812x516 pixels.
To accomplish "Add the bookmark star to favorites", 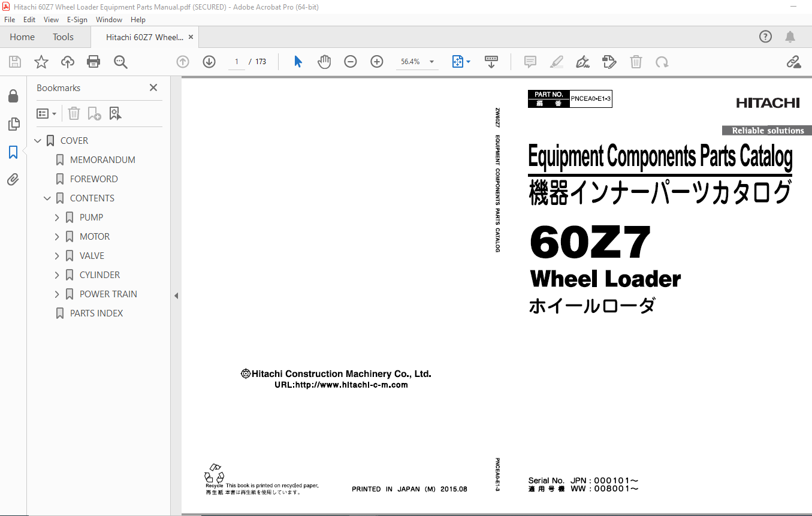I will pyautogui.click(x=41, y=62).
